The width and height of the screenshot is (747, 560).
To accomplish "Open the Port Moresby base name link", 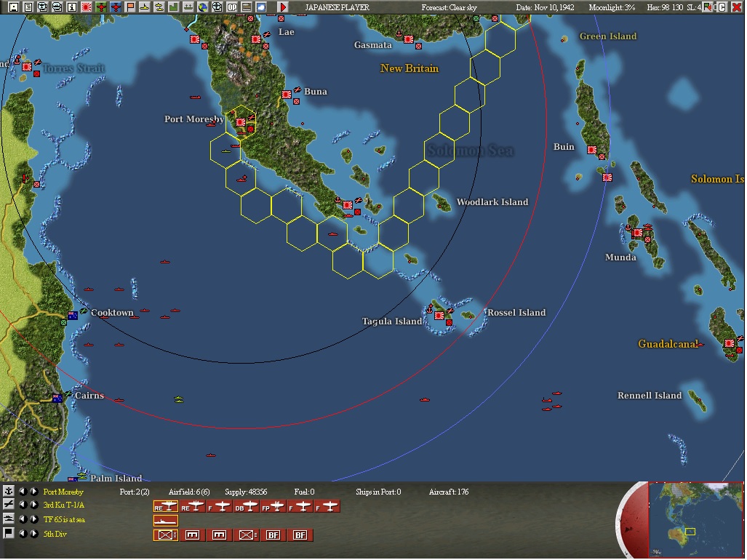I will pos(63,492).
